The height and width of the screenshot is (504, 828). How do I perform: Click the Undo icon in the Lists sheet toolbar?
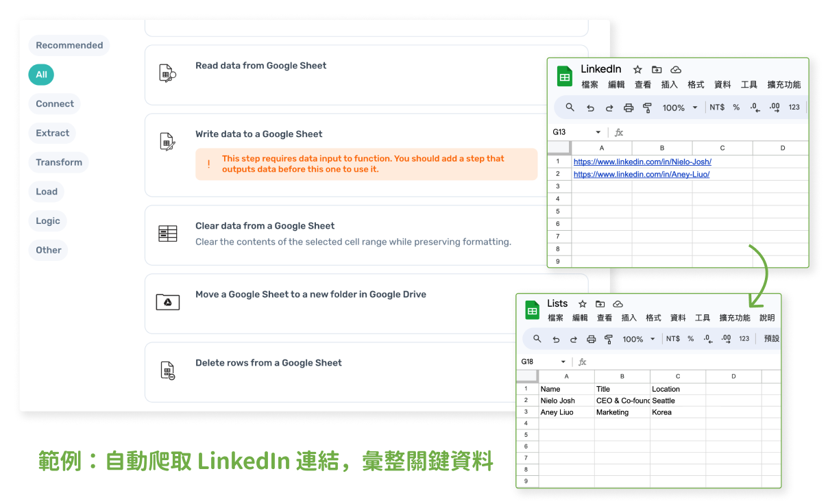pyautogui.click(x=557, y=338)
